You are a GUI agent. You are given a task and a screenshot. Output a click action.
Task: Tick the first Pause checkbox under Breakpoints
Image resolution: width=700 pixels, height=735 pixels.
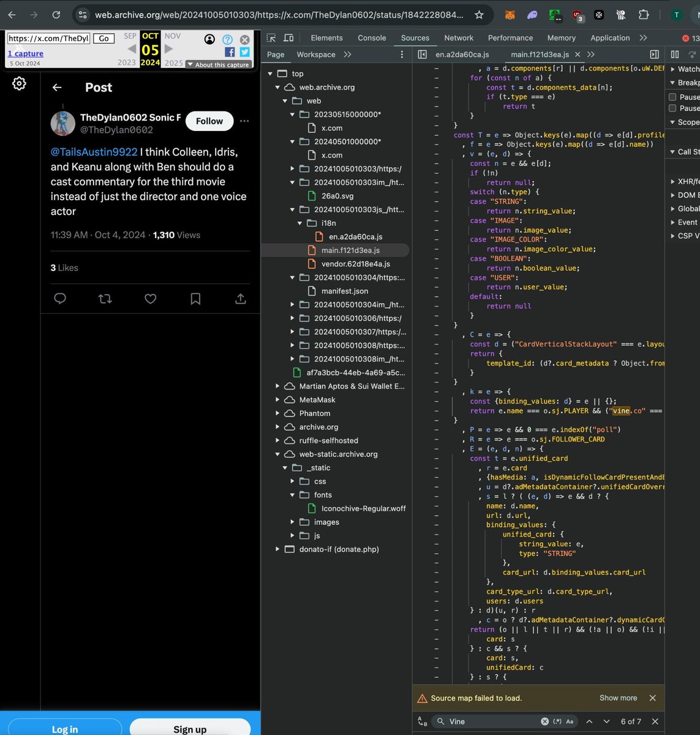click(x=672, y=97)
